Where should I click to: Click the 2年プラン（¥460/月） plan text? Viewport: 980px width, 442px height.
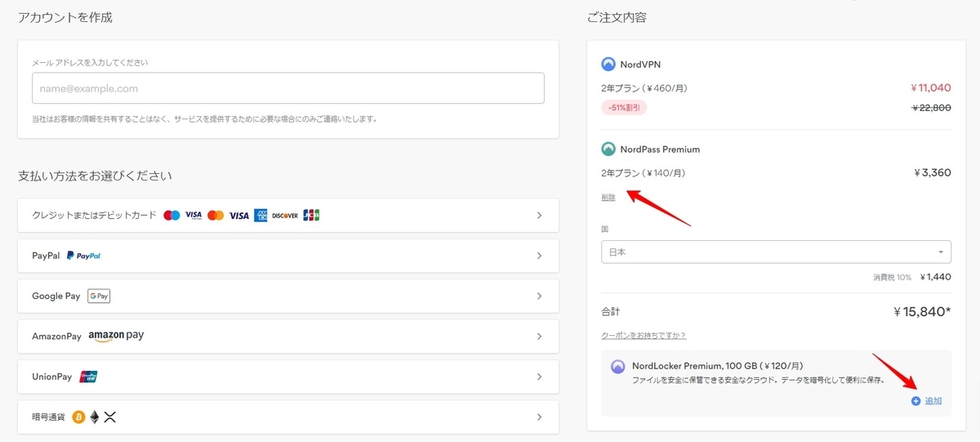tap(644, 87)
